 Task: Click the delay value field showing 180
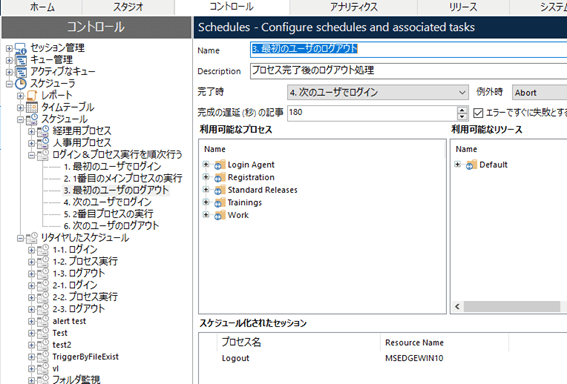click(x=372, y=113)
